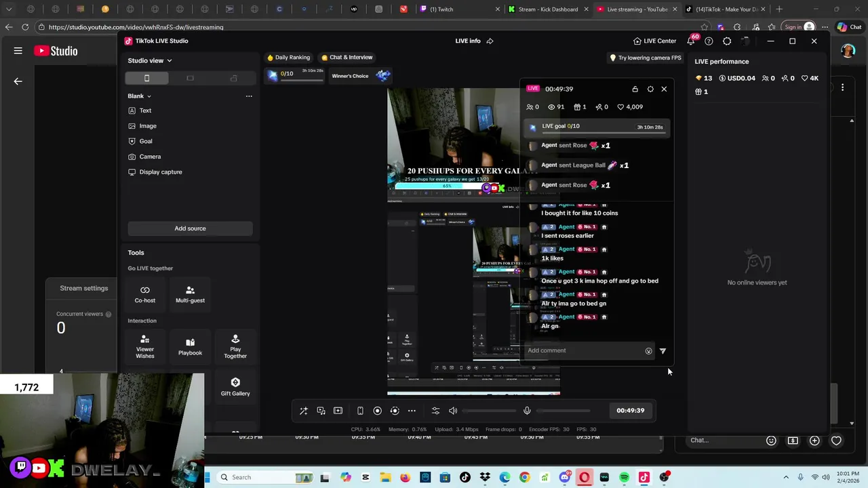Adjust the speaker volume slider
This screenshot has height=488, width=868.
coord(490,411)
